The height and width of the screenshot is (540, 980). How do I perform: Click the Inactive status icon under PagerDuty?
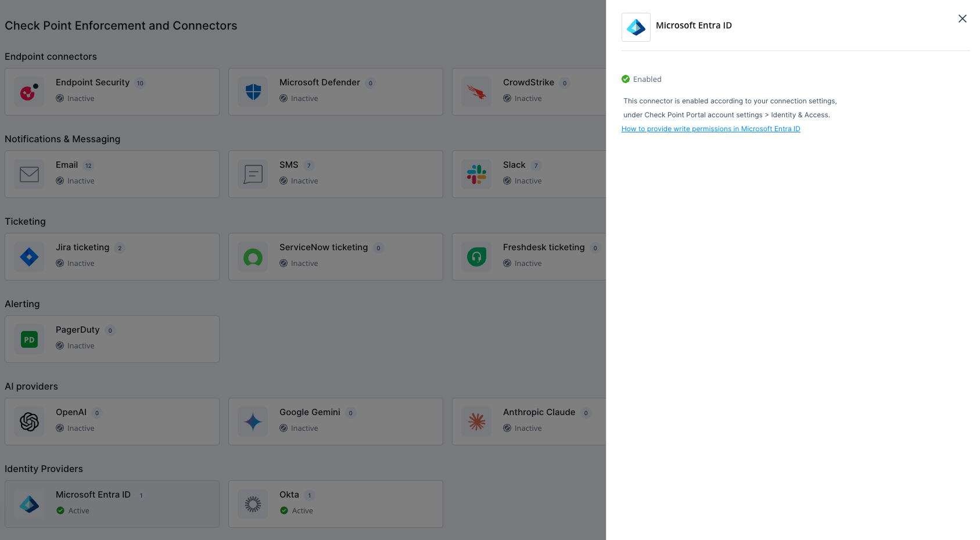(x=60, y=346)
